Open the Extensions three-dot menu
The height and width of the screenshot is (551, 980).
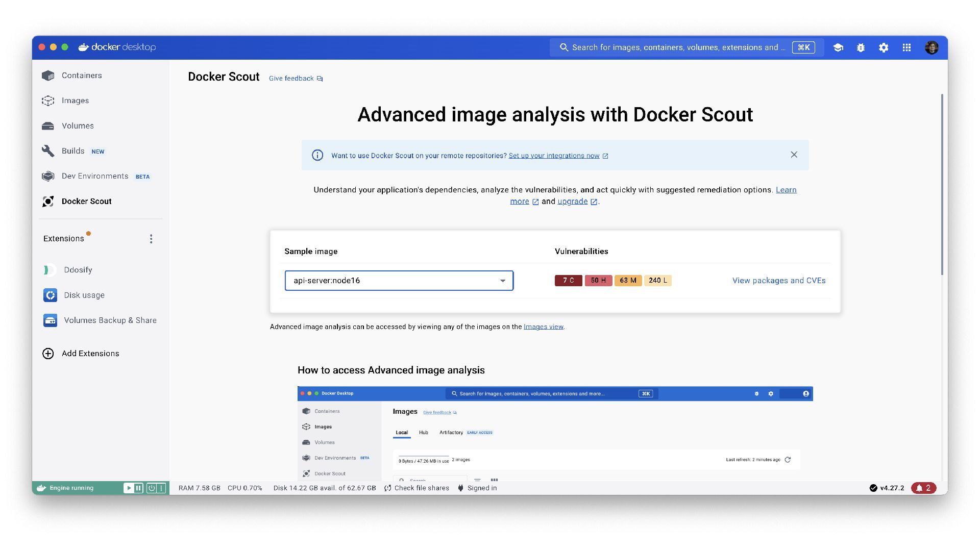point(151,239)
